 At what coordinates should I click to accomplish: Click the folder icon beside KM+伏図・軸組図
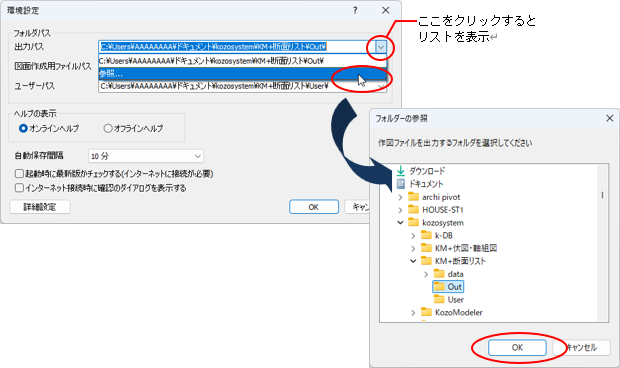(x=426, y=248)
